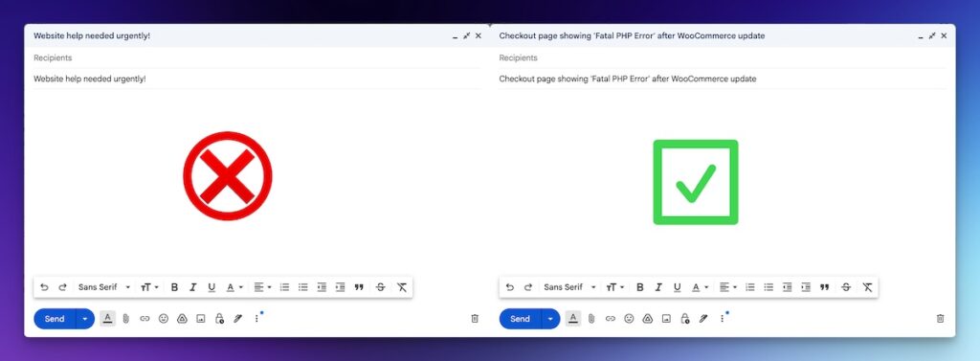This screenshot has height=361, width=980.
Task: Insert Drive files in the left compose window
Action: [182, 319]
